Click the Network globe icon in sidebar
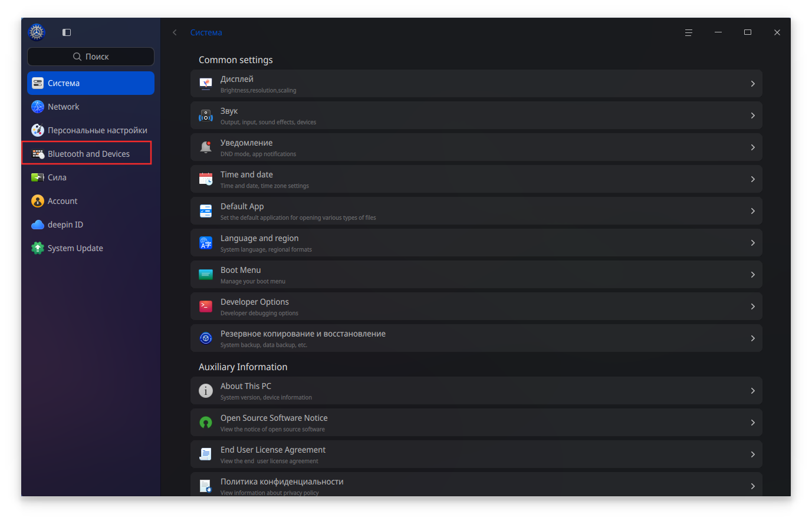Viewport: 812px width, 521px height. point(38,107)
